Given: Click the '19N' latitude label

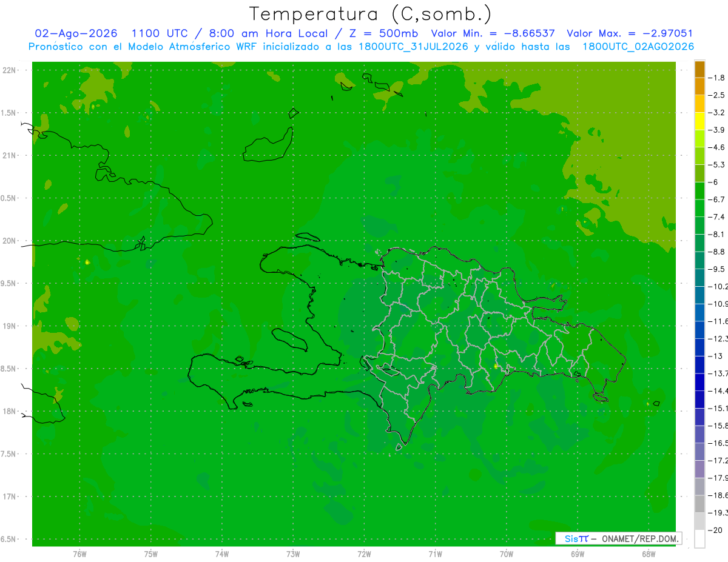Looking at the screenshot, I should coord(8,326).
